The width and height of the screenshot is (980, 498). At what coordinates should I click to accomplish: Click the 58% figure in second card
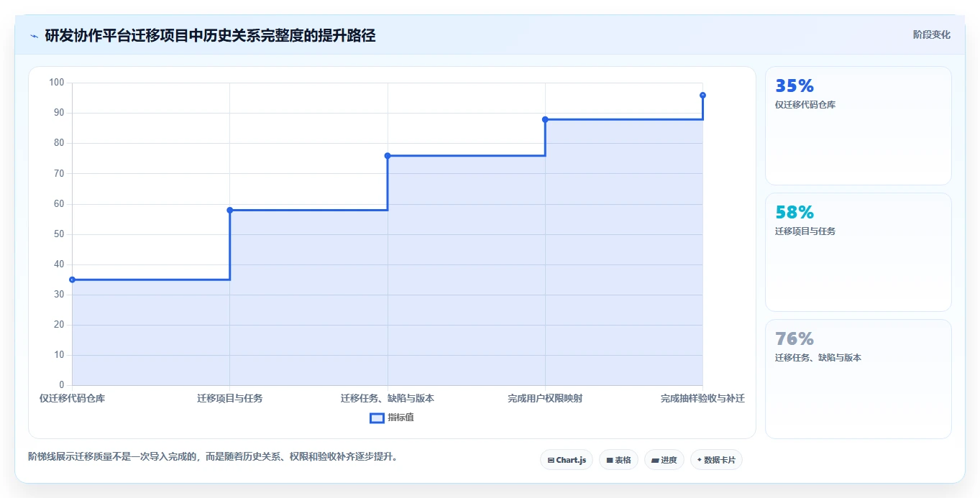[794, 213]
